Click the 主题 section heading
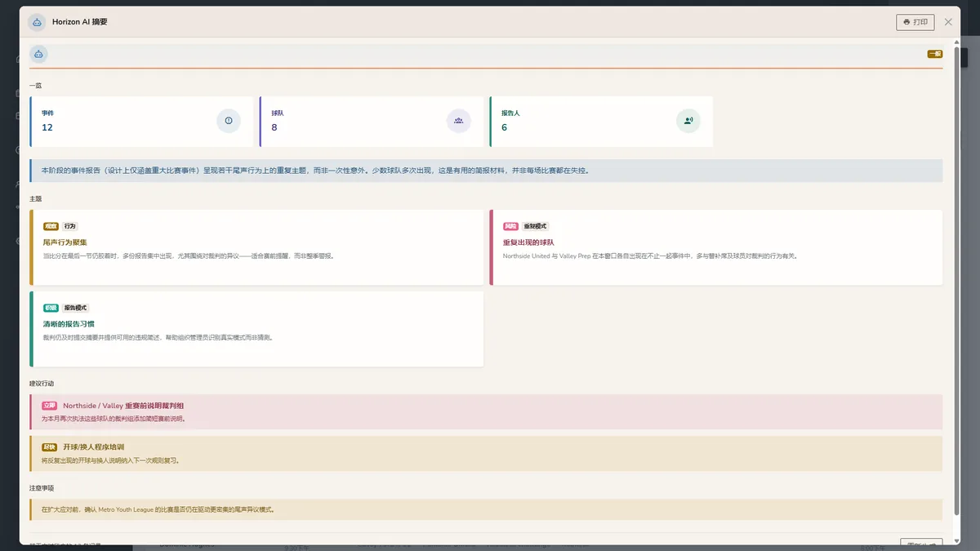 (35, 198)
